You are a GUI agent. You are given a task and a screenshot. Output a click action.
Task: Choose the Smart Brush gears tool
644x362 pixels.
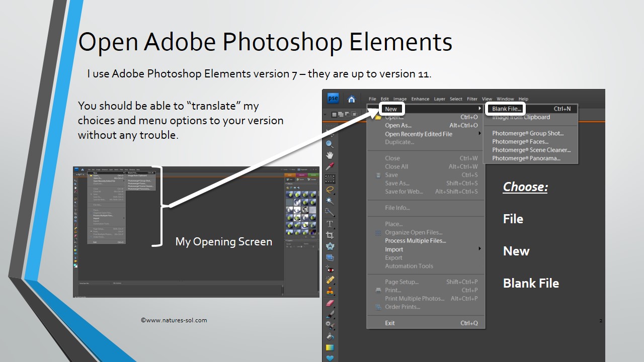(x=330, y=325)
